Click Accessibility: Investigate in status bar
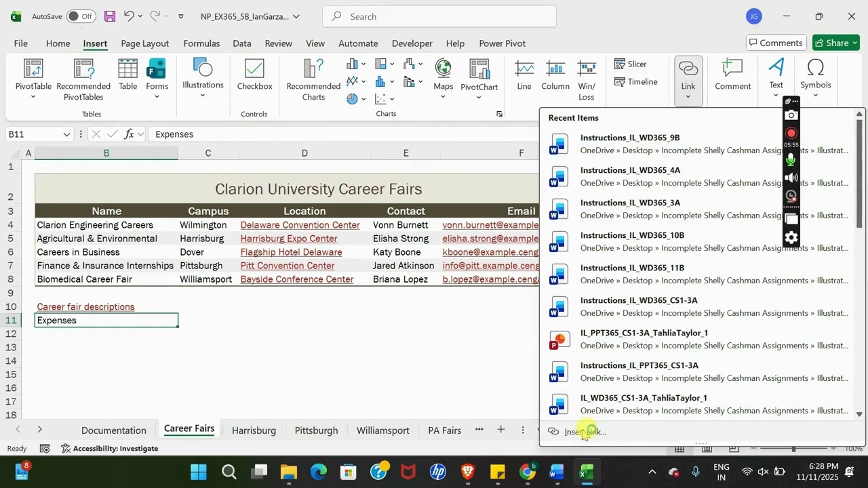This screenshot has height=488, width=868. point(109,448)
